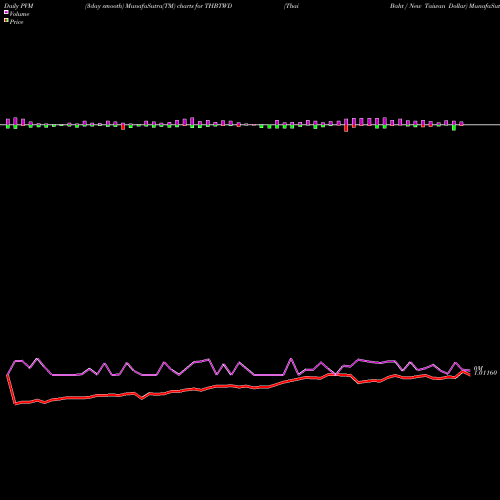
Task: Click the Volume legend color swatch
Action: pos(6,12)
